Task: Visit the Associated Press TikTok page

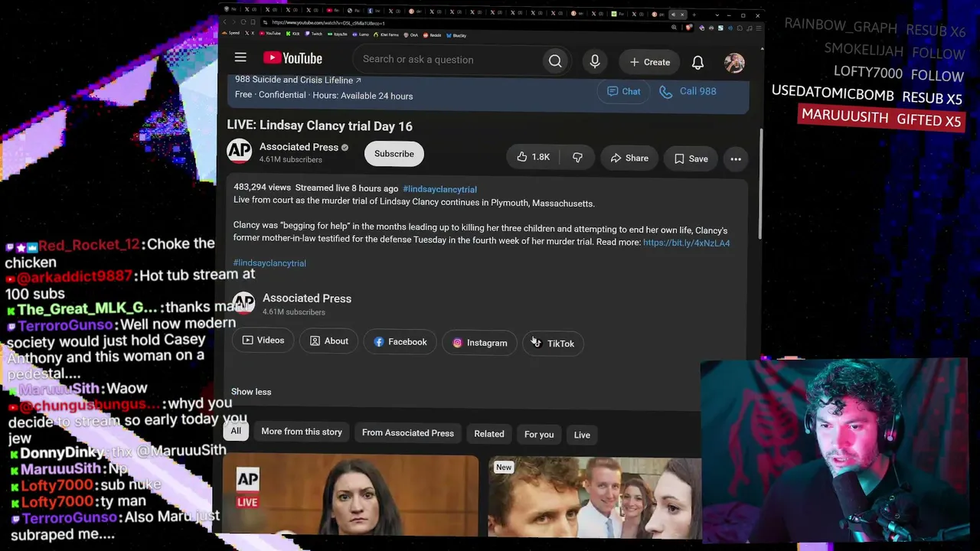Action: pyautogui.click(x=553, y=344)
